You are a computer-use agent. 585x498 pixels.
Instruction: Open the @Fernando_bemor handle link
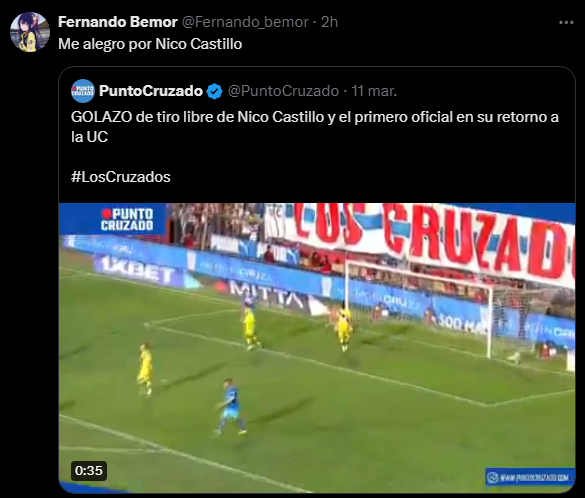[245, 22]
